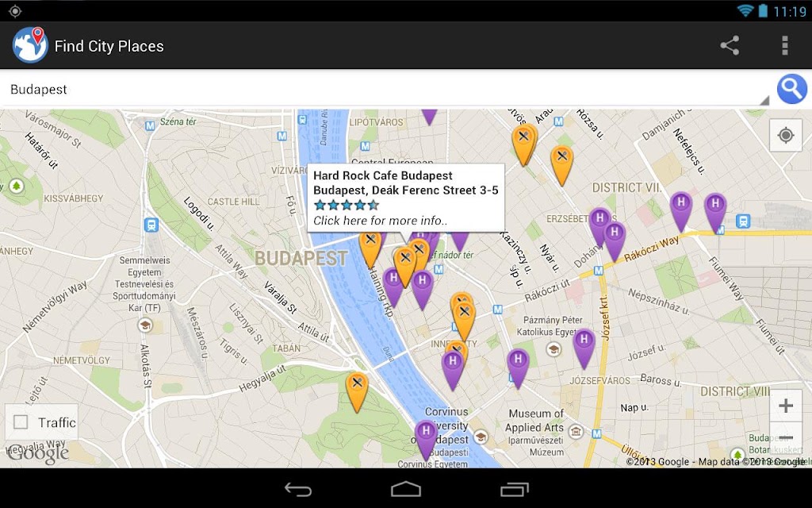
Task: Tap museum icon beside Museum of Applied Arts
Action: 576,431
